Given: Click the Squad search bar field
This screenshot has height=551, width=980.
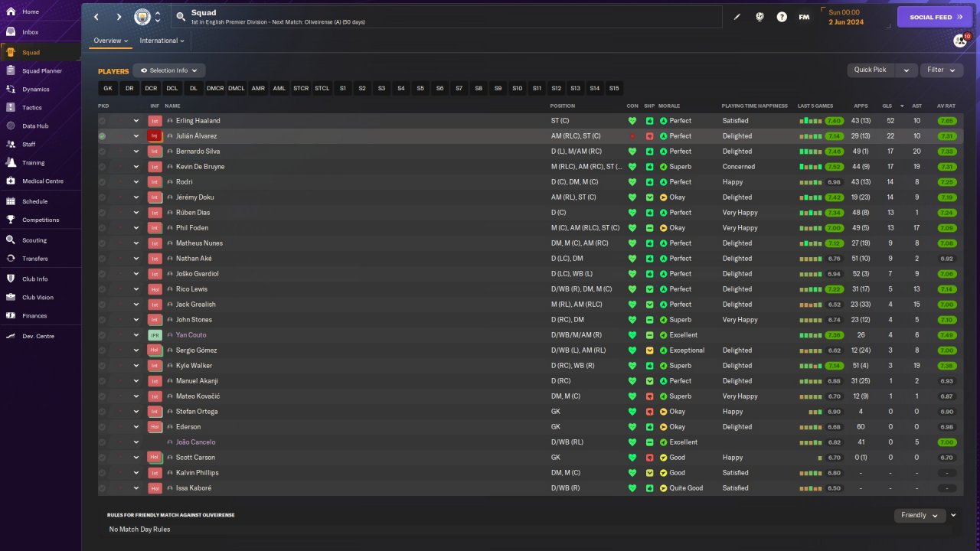Looking at the screenshot, I should (446, 17).
